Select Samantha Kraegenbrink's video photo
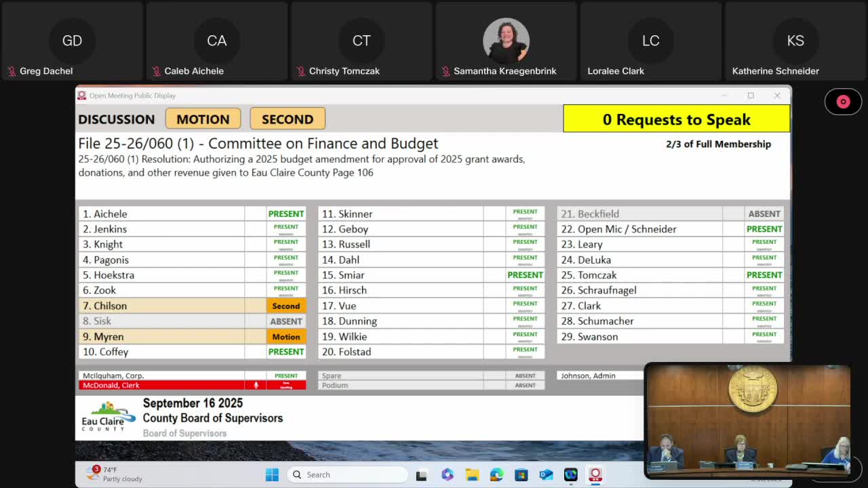Viewport: 868px width, 488px height. (506, 41)
